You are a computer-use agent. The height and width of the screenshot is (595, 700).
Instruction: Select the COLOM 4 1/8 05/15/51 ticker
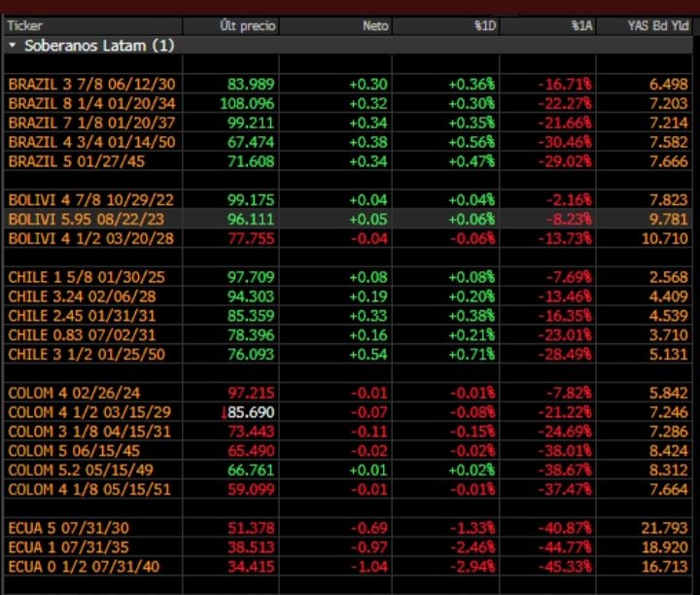click(89, 489)
